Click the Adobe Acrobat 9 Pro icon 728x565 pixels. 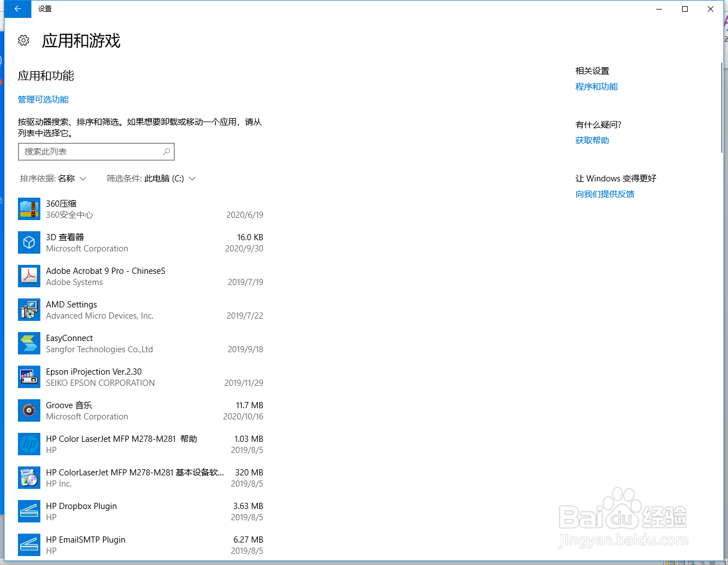pyautogui.click(x=29, y=276)
